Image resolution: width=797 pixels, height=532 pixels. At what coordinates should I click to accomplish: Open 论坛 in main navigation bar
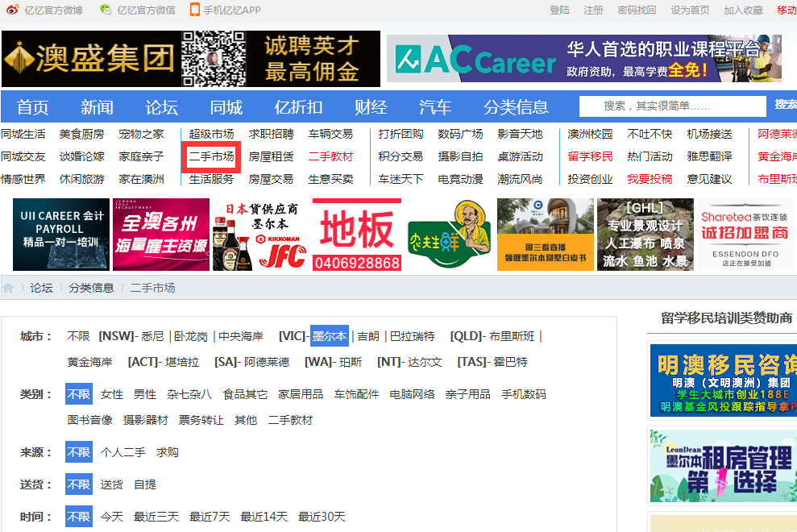tap(161, 106)
